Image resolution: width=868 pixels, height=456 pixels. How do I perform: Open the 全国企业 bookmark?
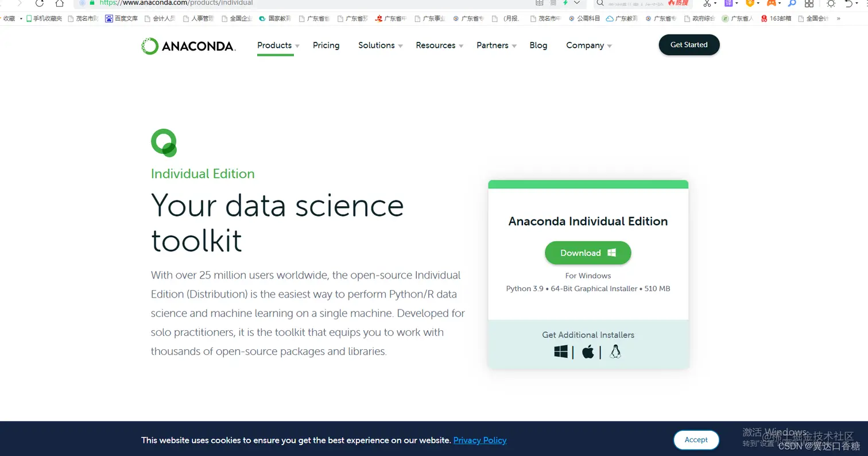click(x=236, y=18)
